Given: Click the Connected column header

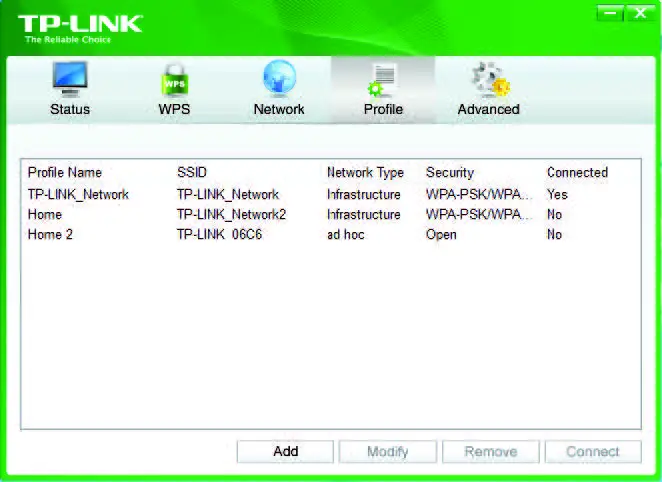Looking at the screenshot, I should 577,172.
